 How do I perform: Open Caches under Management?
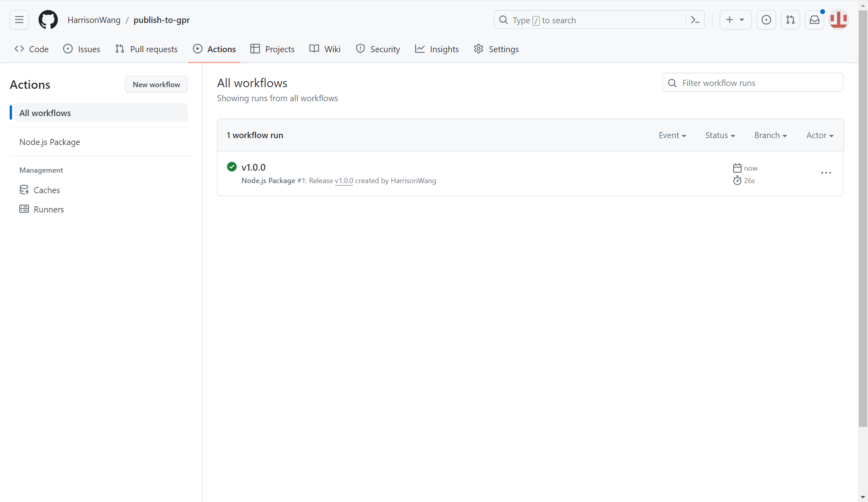[x=47, y=190]
